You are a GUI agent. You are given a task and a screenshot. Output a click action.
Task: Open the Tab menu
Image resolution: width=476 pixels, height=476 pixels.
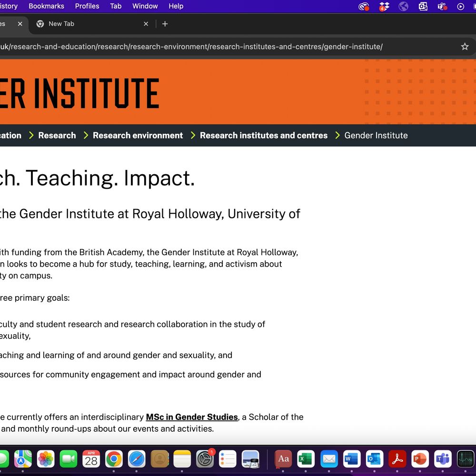116,6
